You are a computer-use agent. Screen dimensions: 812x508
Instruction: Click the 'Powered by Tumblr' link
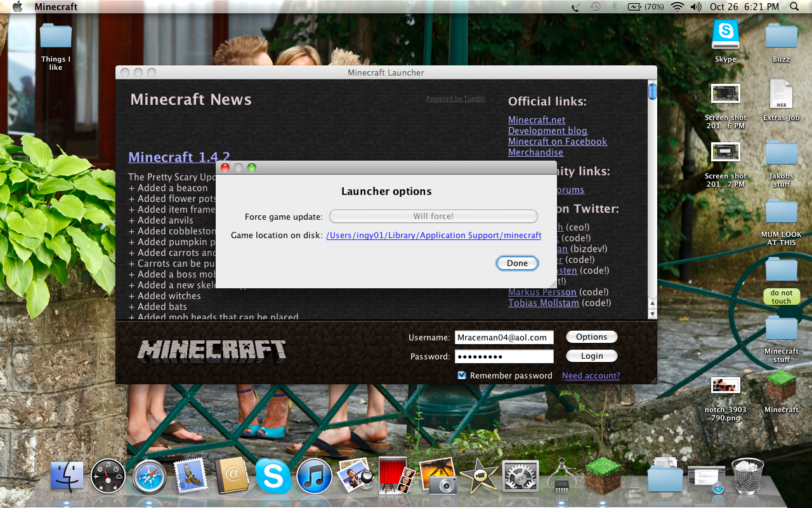[x=455, y=98]
